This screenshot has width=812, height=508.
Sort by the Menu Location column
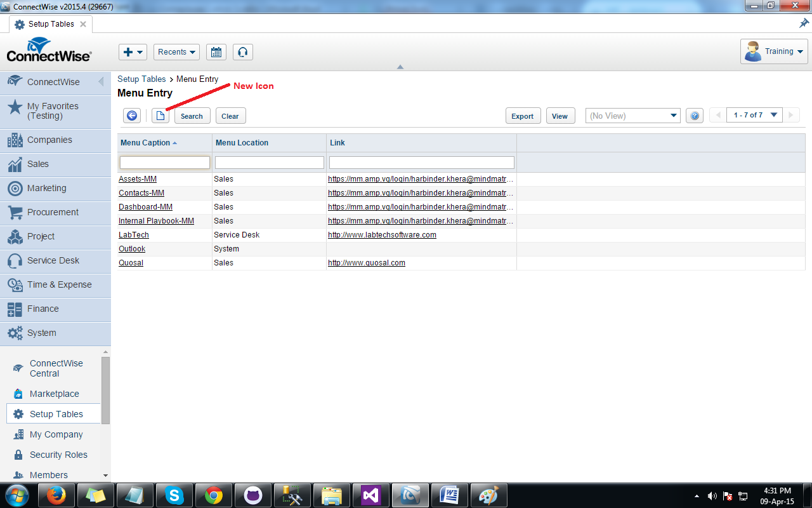coord(270,143)
